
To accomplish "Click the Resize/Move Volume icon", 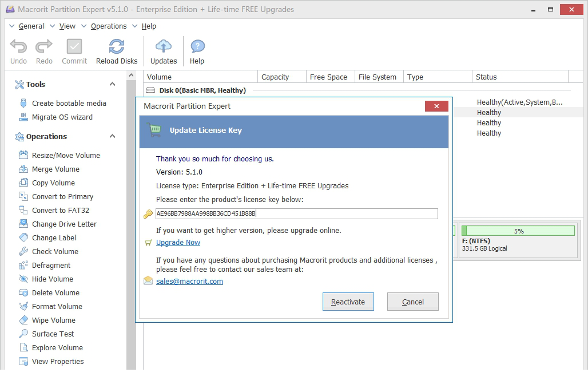I will pyautogui.click(x=23, y=155).
